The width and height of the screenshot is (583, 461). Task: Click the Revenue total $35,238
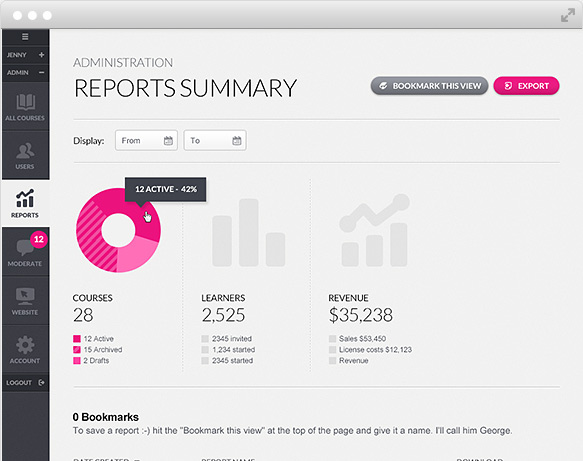[360, 315]
